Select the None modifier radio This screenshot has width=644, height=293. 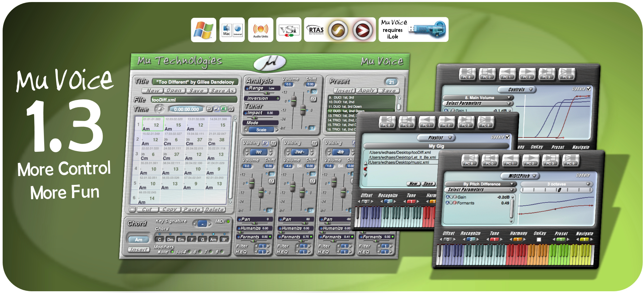point(172,252)
